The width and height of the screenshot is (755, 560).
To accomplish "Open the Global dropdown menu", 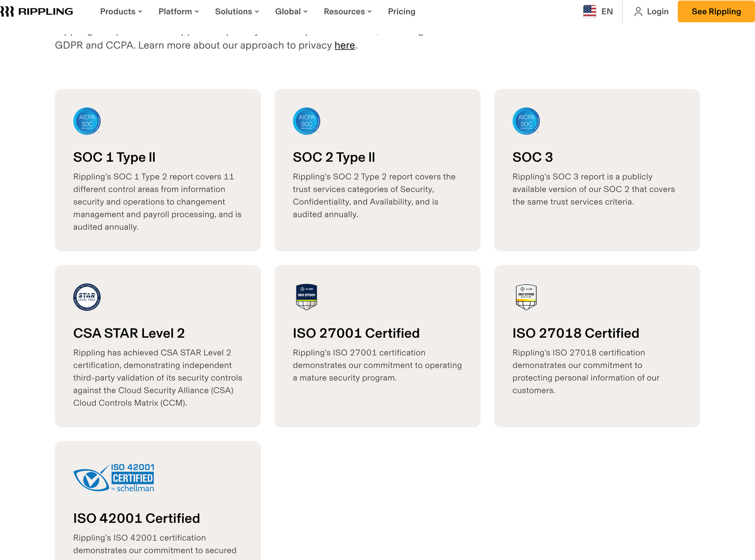I will tap(291, 11).
